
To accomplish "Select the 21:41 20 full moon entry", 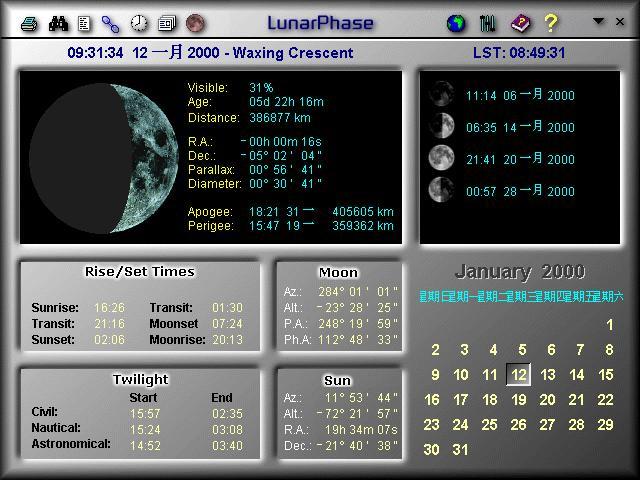I will [x=520, y=158].
